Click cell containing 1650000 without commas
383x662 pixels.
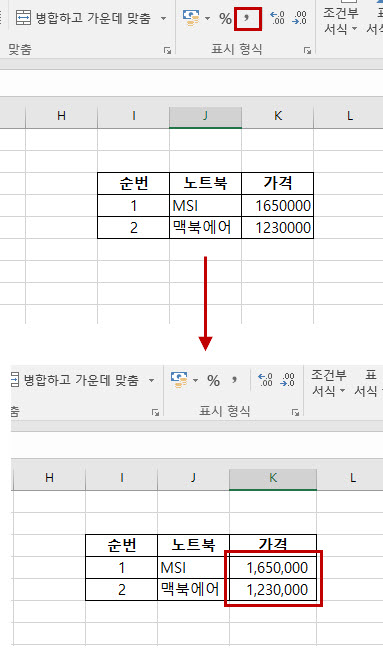pos(277,206)
